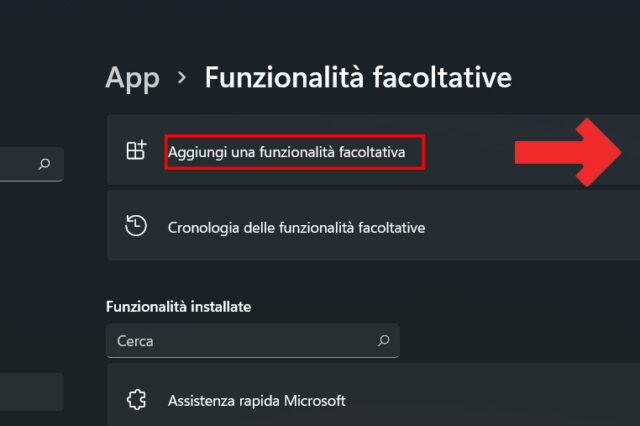Click the Funzionalità installate section heading
This screenshot has width=640, height=426.
(178, 306)
